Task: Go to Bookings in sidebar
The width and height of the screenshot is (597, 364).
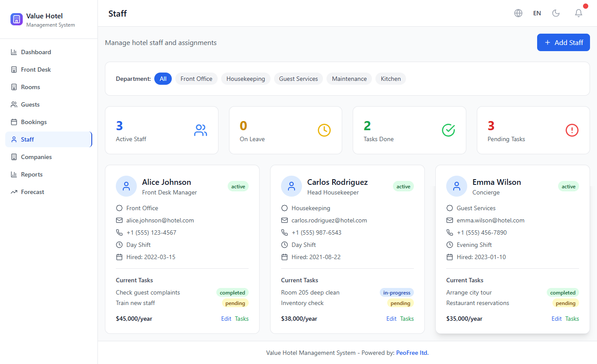Action: pyautogui.click(x=34, y=122)
